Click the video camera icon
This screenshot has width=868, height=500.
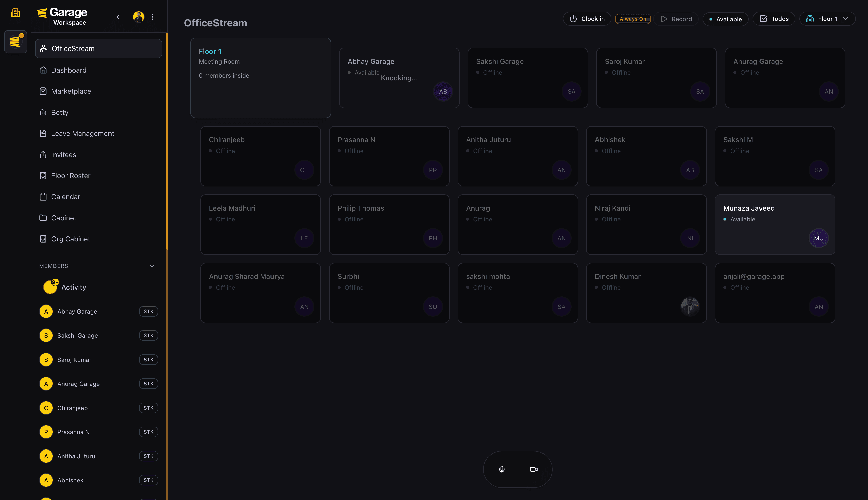(534, 469)
